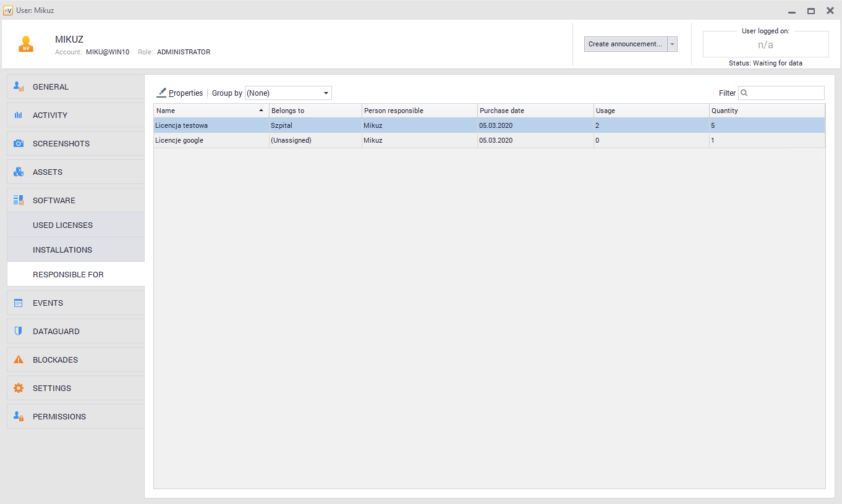Switch to the Installations tab
This screenshot has width=842, height=504.
coord(62,250)
